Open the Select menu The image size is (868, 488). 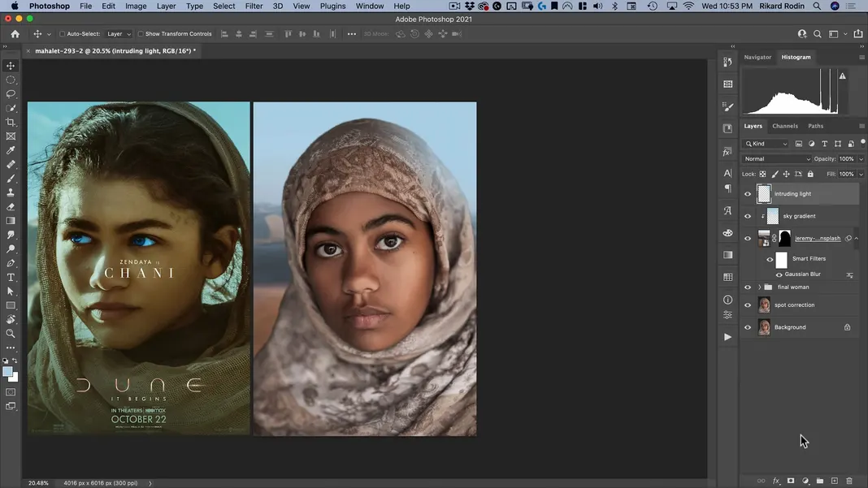(x=224, y=6)
